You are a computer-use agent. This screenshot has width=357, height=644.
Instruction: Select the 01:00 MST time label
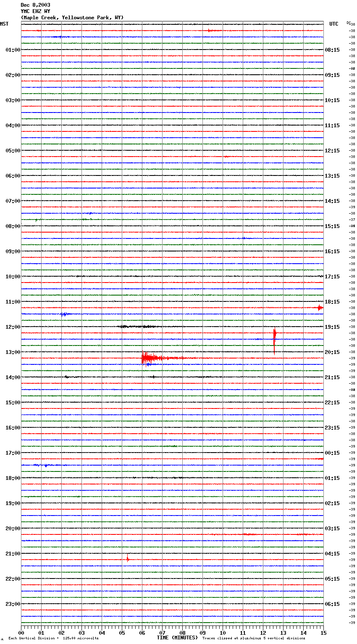pyautogui.click(x=13, y=50)
